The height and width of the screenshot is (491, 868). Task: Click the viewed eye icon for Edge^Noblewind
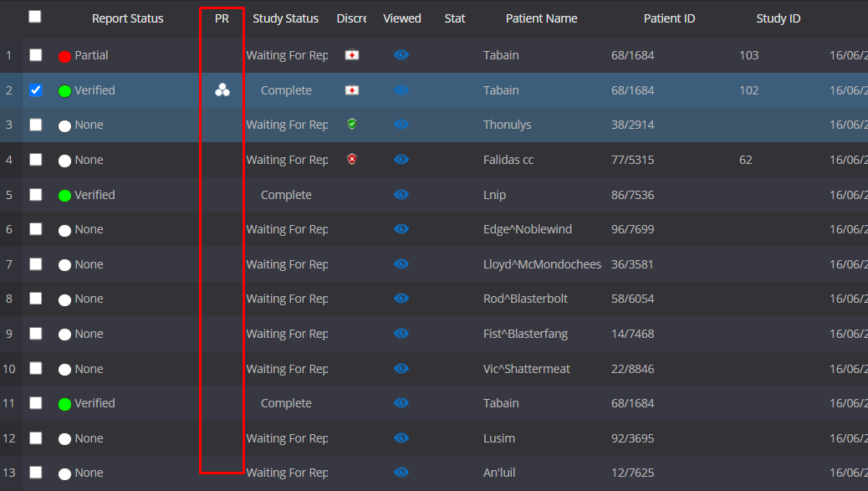[401, 229]
